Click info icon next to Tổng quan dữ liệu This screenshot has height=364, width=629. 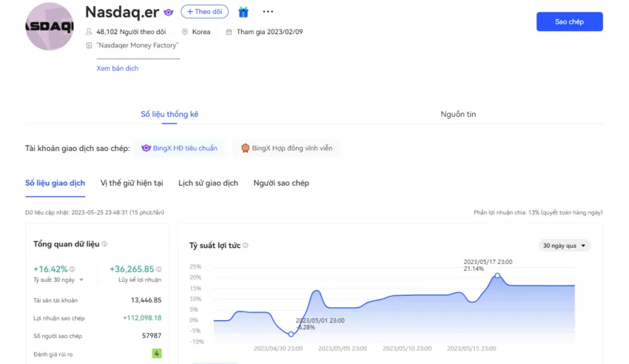[104, 243]
